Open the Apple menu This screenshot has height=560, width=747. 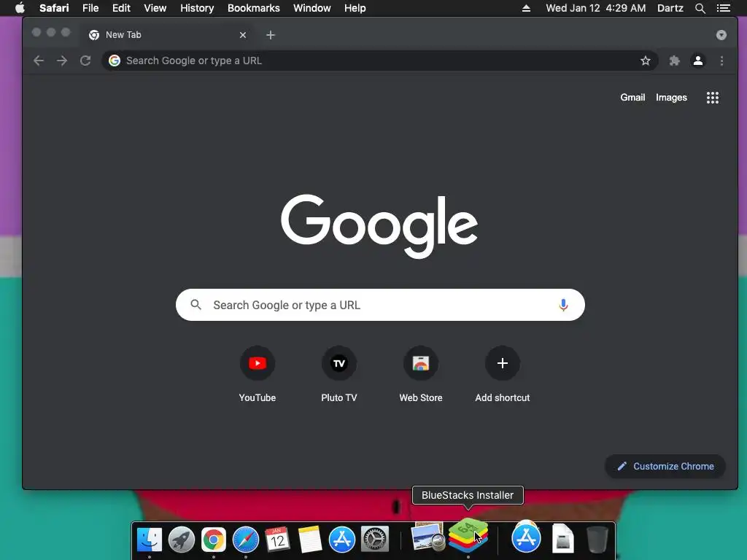coord(20,8)
